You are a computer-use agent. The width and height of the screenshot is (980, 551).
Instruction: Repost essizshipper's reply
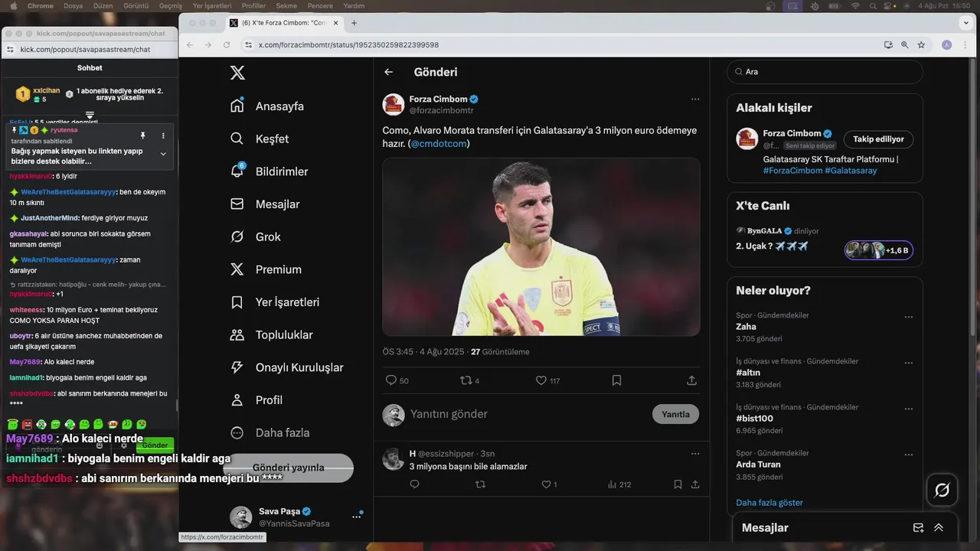click(x=480, y=484)
